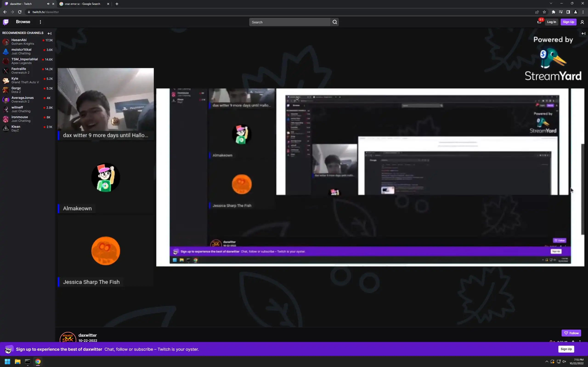
Task: Click the Browse navigation item
Action: point(23,22)
